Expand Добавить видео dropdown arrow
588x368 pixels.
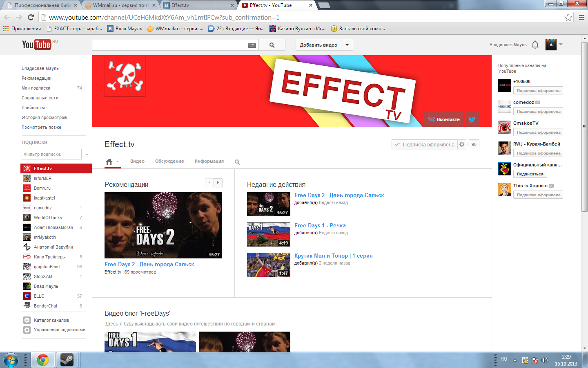click(x=347, y=45)
